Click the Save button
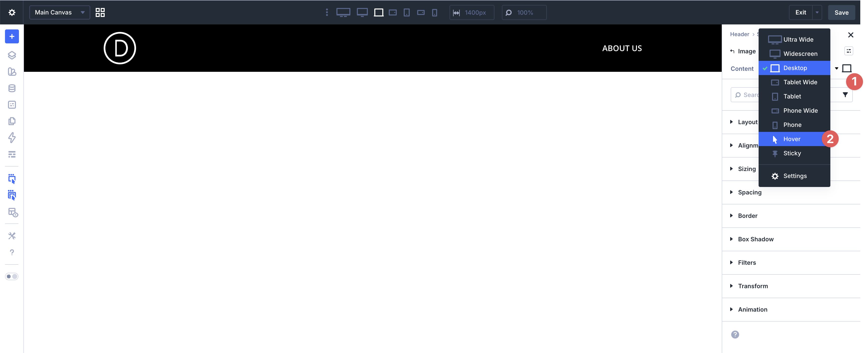This screenshot has height=353, width=868. [x=841, y=12]
